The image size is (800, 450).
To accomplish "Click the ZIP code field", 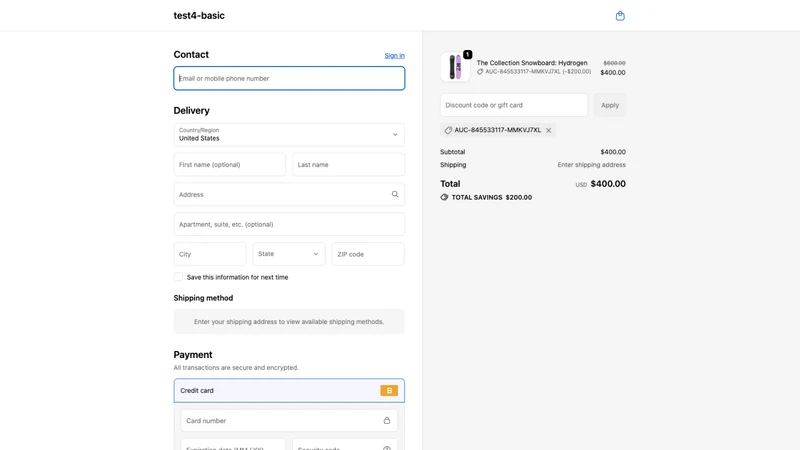I will point(368,254).
